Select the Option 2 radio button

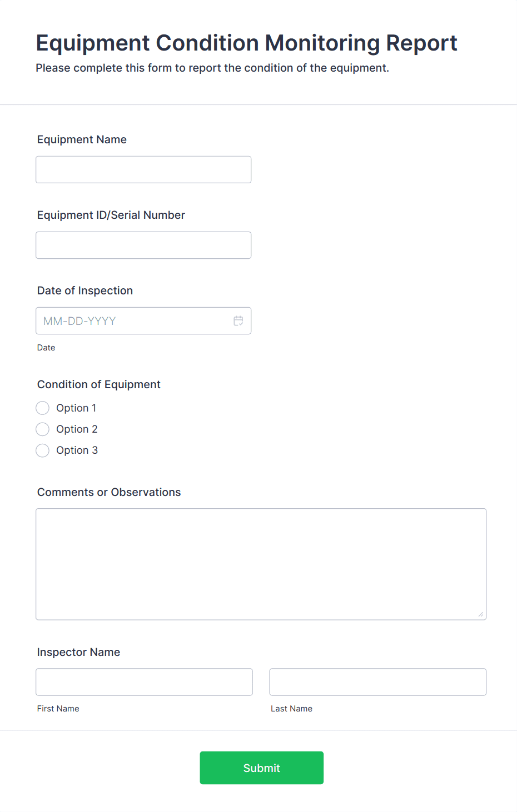point(42,429)
